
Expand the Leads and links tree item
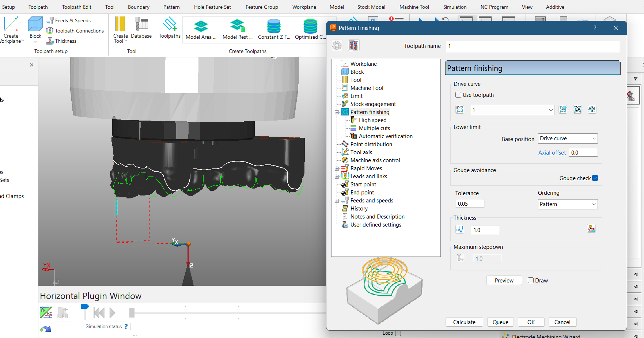[x=337, y=176]
